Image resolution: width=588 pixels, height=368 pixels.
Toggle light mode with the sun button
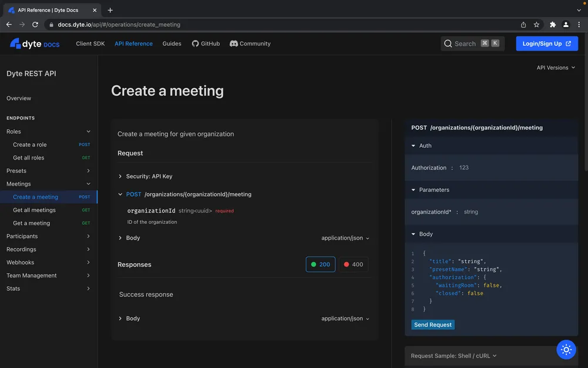click(x=566, y=350)
